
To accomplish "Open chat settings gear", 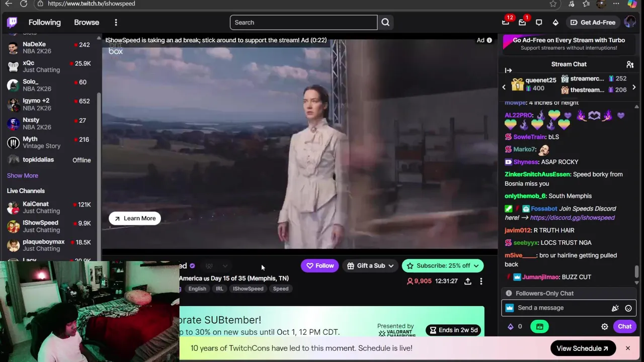I will [x=605, y=327].
